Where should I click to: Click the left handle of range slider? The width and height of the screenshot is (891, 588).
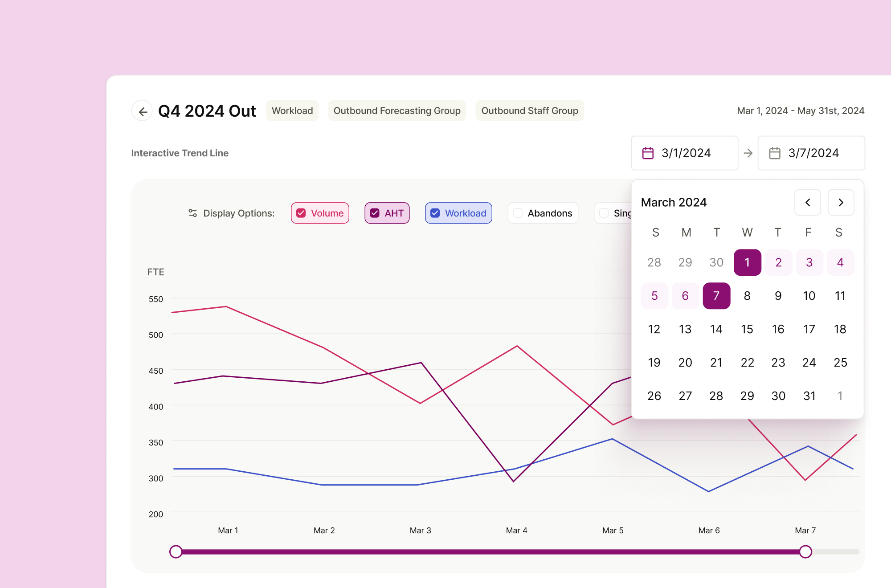coord(176,551)
